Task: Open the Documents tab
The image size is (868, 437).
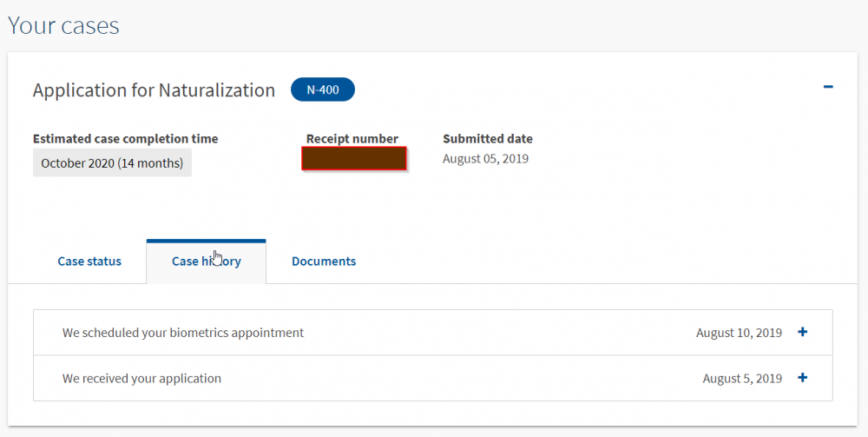Action: click(324, 262)
